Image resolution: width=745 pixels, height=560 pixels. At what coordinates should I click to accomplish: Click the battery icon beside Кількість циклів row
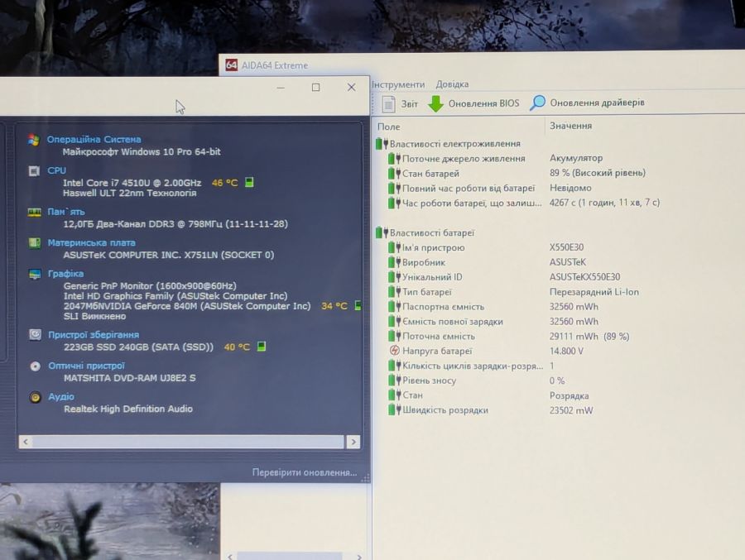coord(394,366)
